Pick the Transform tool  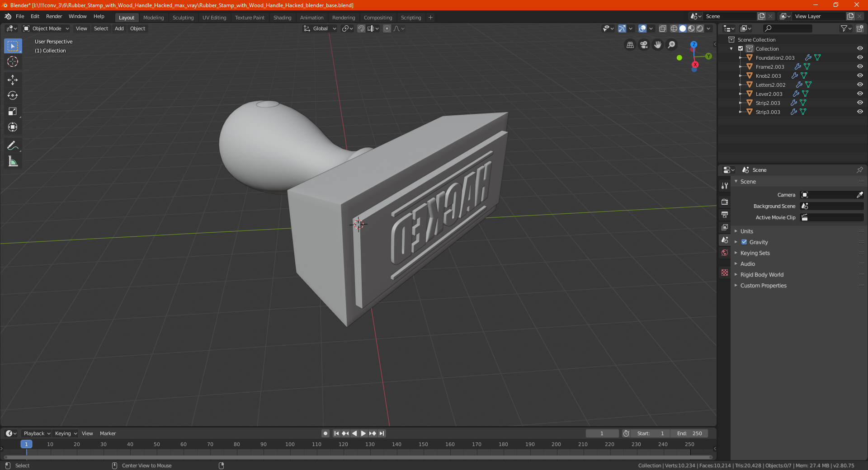[x=13, y=127]
